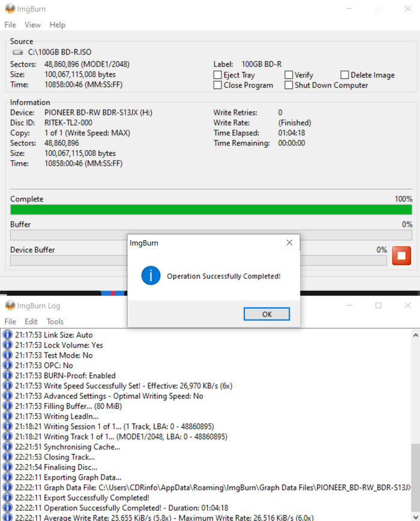Screen dimensions: 420x521
Task: Click the Device Buffer progress bar
Action: click(x=199, y=260)
